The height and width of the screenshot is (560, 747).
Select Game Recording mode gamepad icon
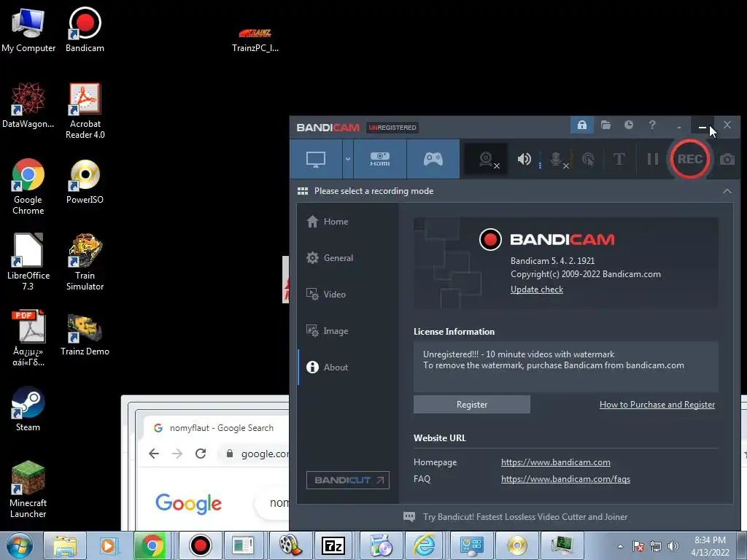pyautogui.click(x=433, y=159)
